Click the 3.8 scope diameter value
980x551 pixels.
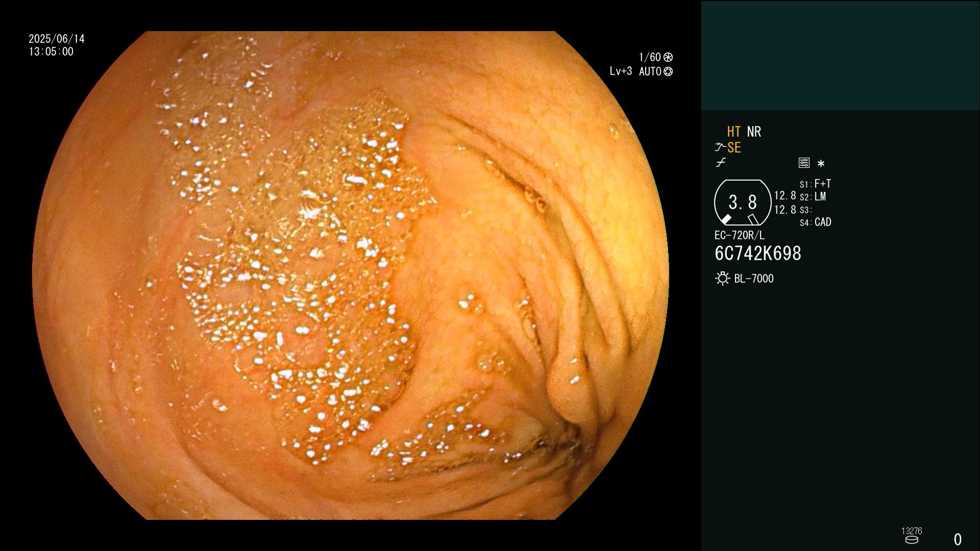tap(743, 203)
